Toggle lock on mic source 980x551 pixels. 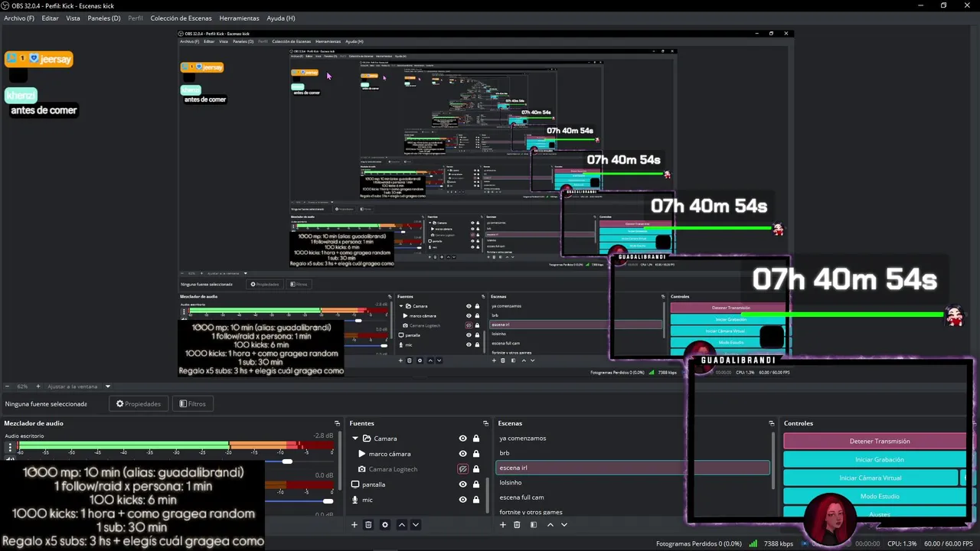[476, 500]
